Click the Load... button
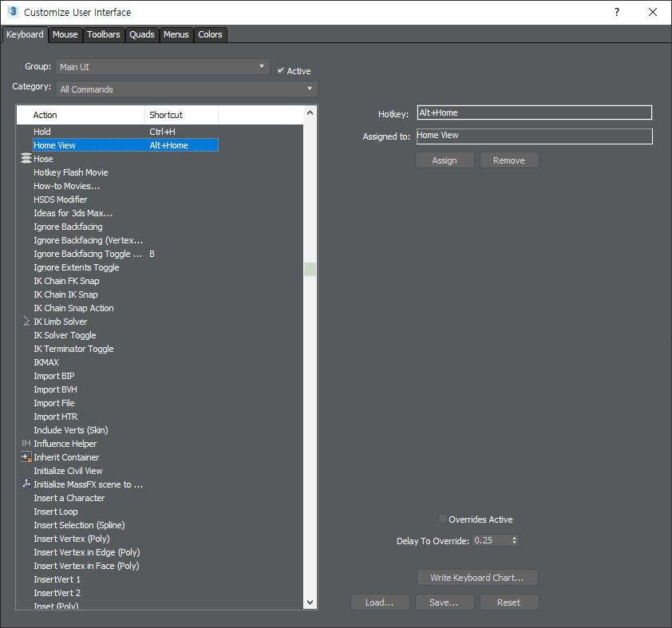The width and height of the screenshot is (672, 628). (x=380, y=602)
